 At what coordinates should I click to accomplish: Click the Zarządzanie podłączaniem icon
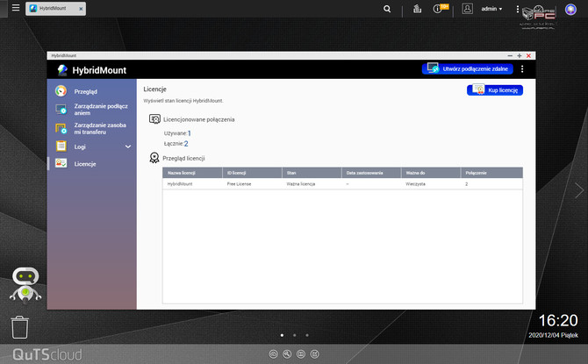(61, 109)
